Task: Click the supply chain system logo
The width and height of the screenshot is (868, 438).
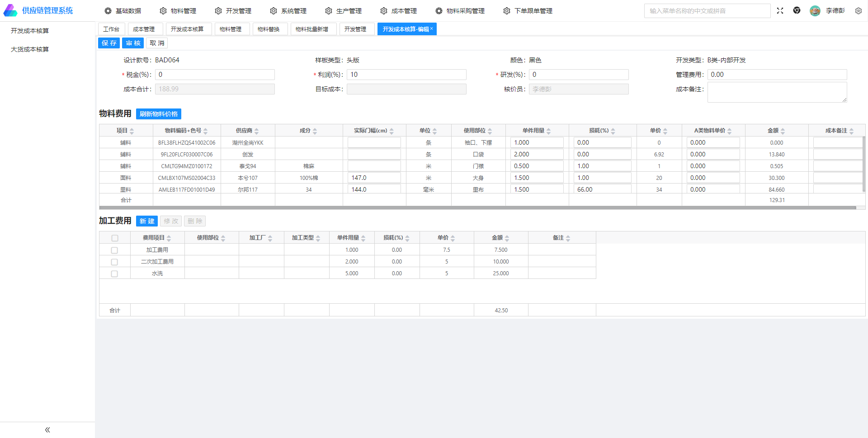Action: tap(10, 10)
